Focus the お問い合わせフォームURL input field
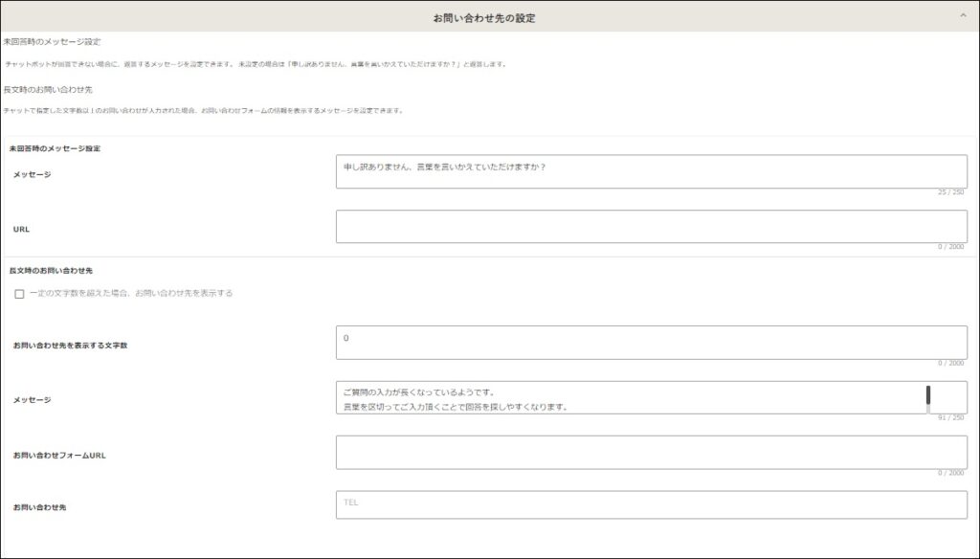The height and width of the screenshot is (559, 980). tap(651, 453)
